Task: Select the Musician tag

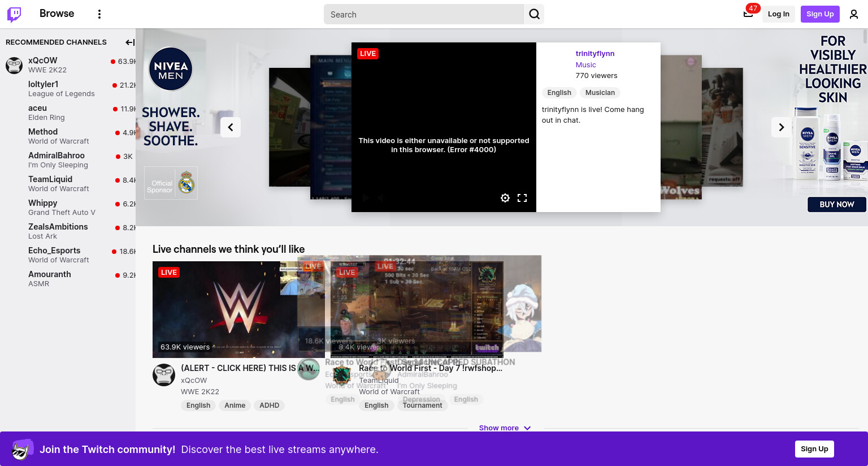Action: (x=600, y=93)
